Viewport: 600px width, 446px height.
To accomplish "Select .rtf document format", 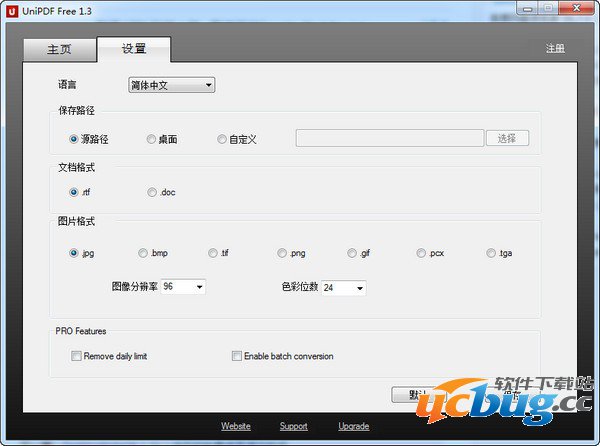I will click(x=74, y=192).
